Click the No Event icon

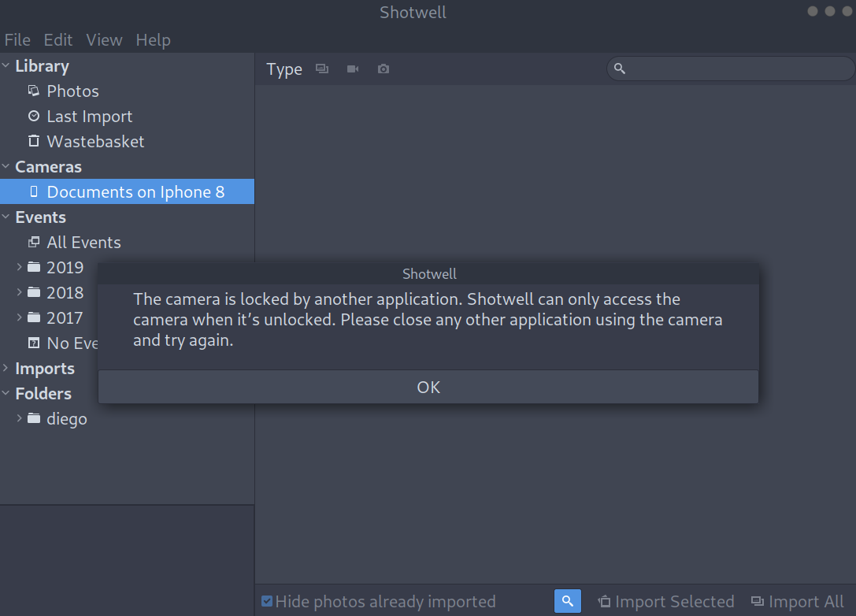click(x=34, y=343)
